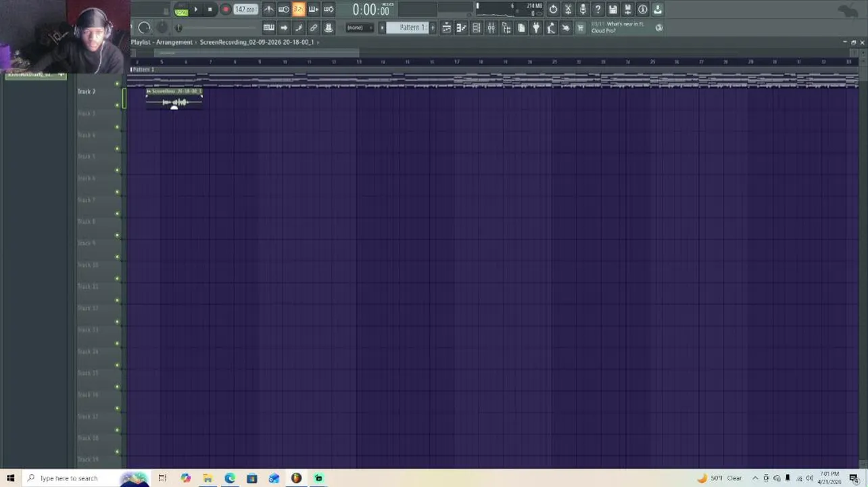Click the ScreenRecording_02-09-2026 breadcrumb
This screenshot has height=487, width=868.
[x=257, y=42]
